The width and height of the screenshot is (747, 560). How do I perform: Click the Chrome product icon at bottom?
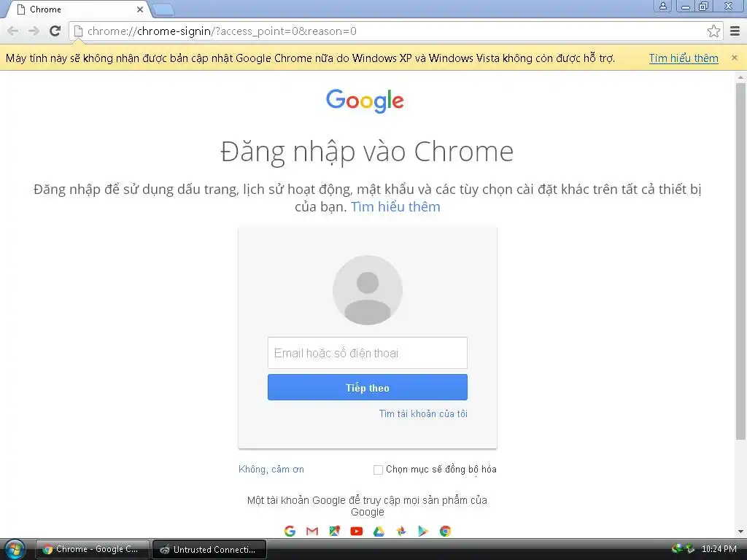446,531
